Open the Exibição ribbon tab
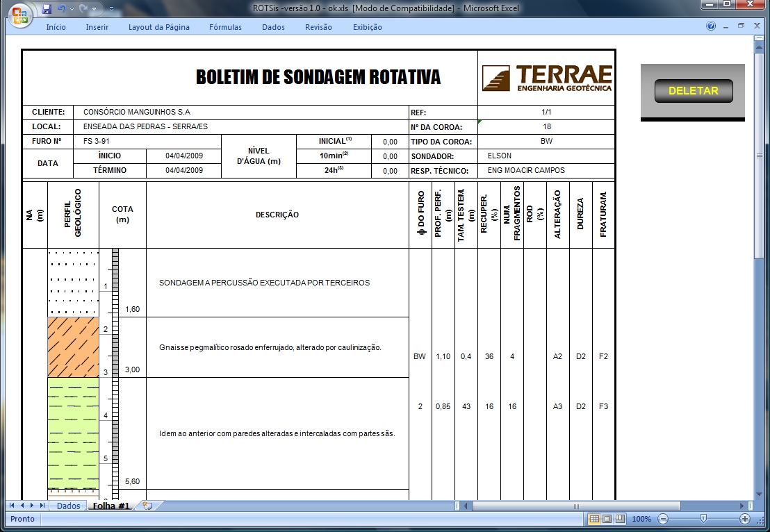 pyautogui.click(x=368, y=27)
